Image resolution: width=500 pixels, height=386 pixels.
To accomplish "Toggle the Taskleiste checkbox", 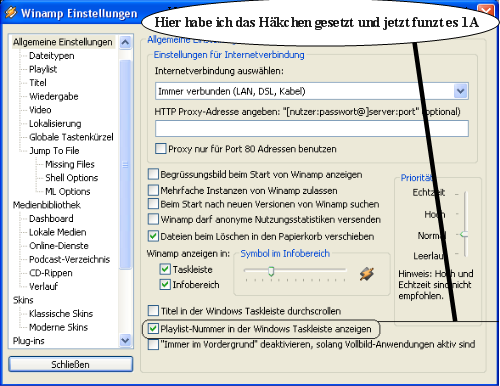I will pyautogui.click(x=165, y=269).
